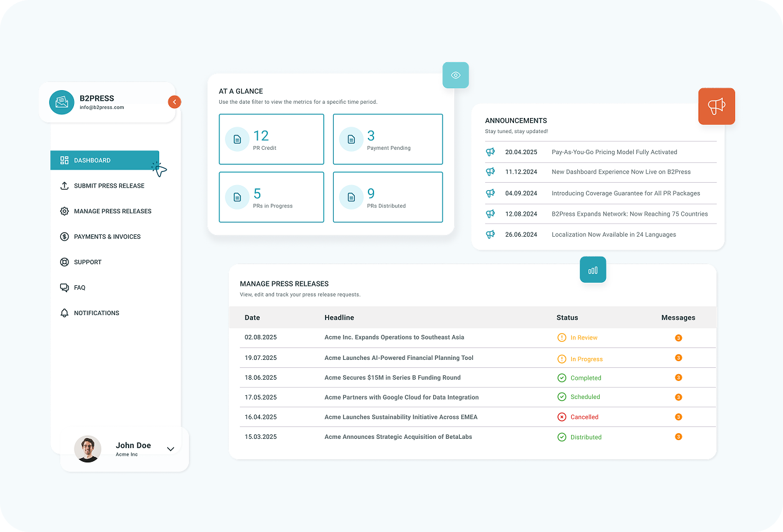Image resolution: width=783 pixels, height=532 pixels.
Task: Click the FAQ speech bubble icon
Action: tap(64, 287)
